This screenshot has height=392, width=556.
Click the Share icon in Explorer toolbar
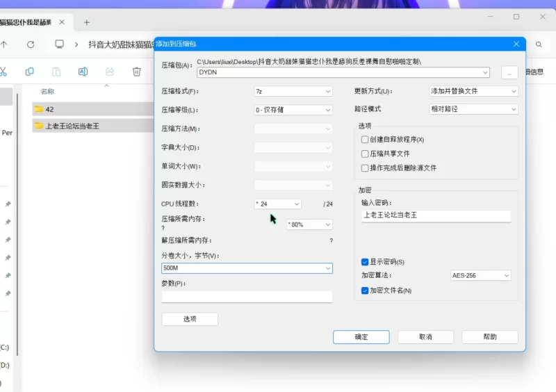(x=110, y=72)
